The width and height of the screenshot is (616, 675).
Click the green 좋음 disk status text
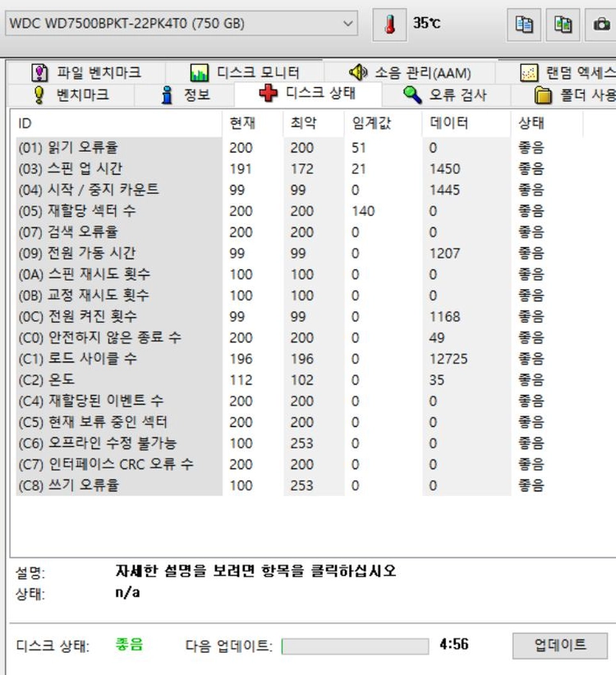pyautogui.click(x=129, y=645)
